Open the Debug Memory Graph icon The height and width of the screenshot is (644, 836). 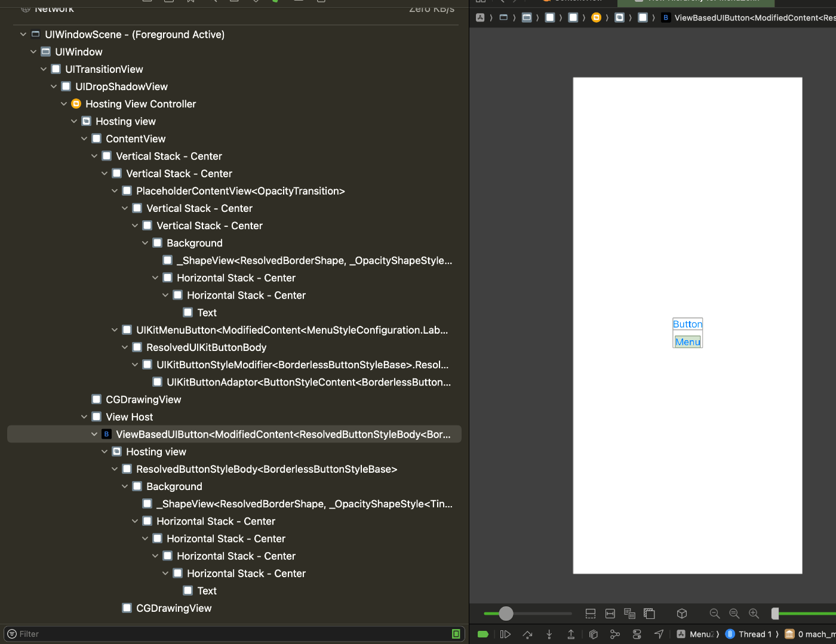tap(614, 634)
